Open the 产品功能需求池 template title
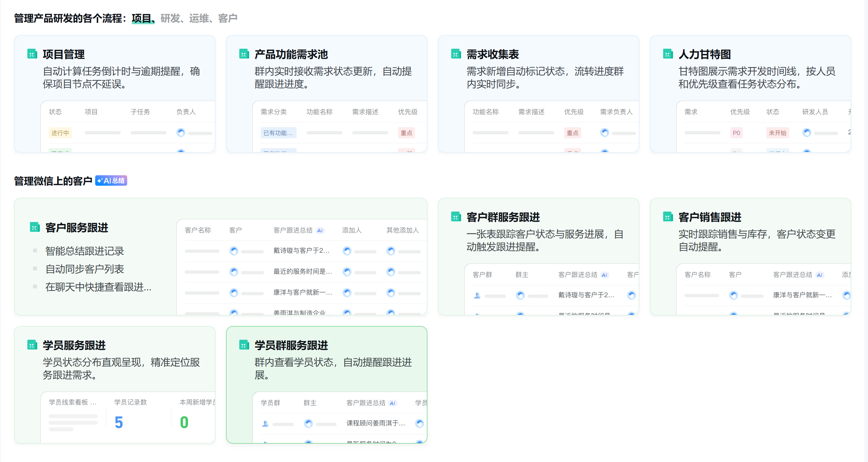The image size is (868, 462). click(x=291, y=54)
